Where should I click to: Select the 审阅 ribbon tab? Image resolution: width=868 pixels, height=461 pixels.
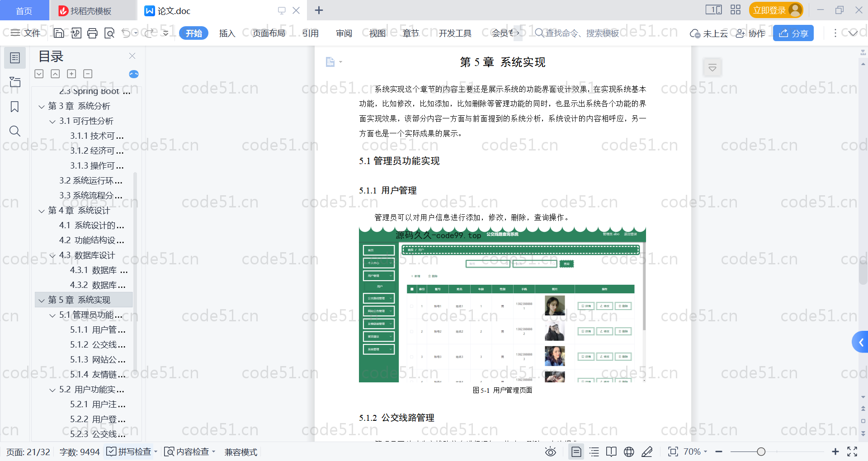344,33
